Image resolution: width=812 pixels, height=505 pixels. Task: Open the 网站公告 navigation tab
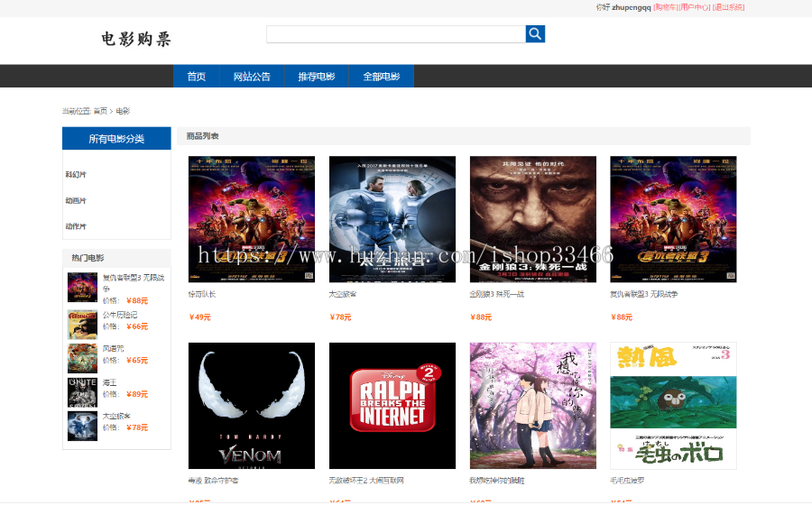252,77
